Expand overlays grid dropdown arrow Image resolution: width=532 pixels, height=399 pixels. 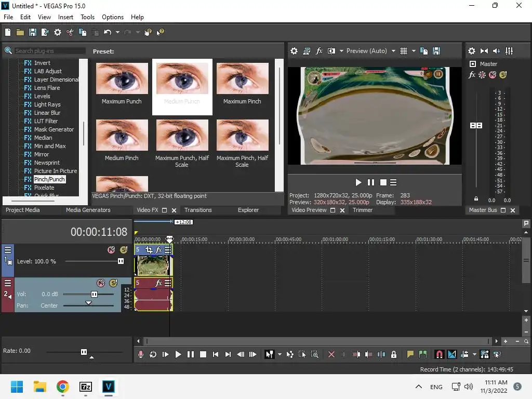pos(414,51)
